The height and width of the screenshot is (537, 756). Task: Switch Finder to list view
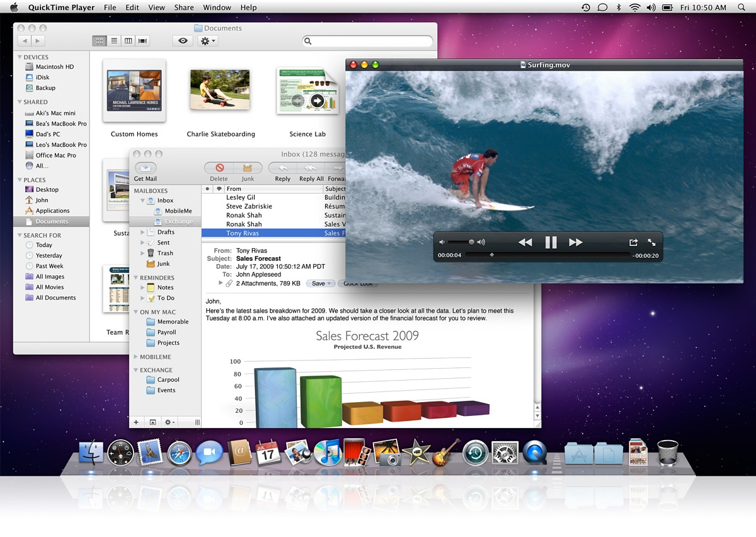(114, 41)
